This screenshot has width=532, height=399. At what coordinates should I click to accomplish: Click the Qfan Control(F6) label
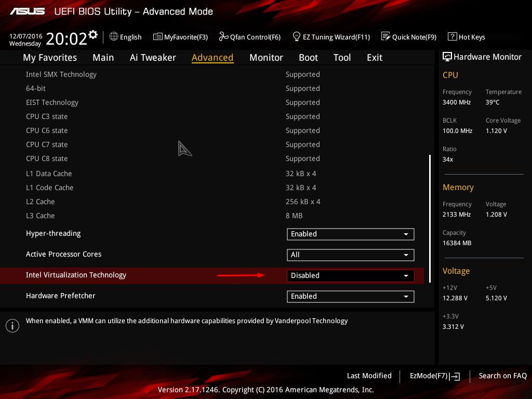coord(255,37)
